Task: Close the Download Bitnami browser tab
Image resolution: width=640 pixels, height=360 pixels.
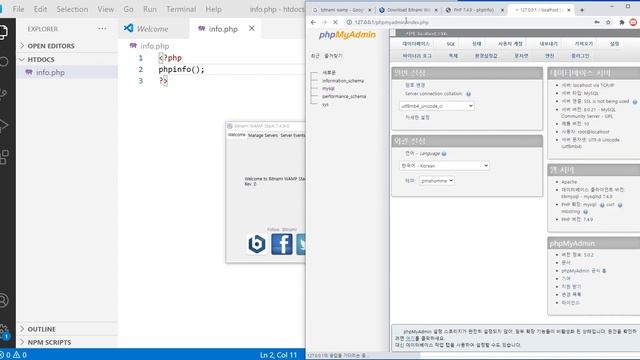Action: [436, 10]
